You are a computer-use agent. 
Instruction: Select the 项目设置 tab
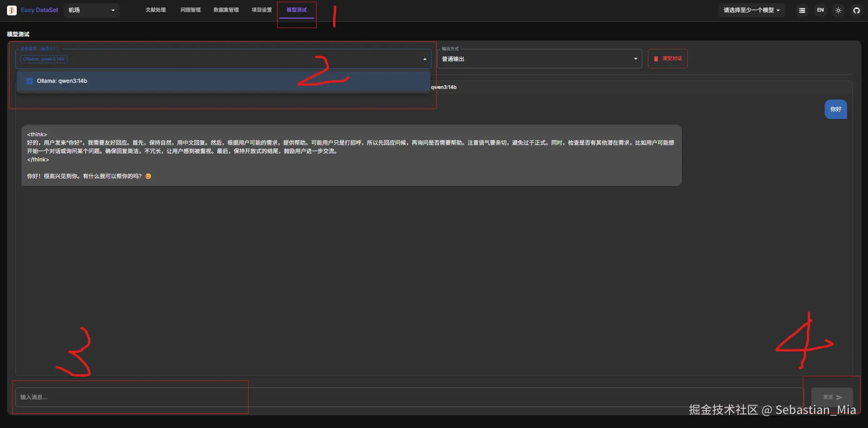(262, 10)
